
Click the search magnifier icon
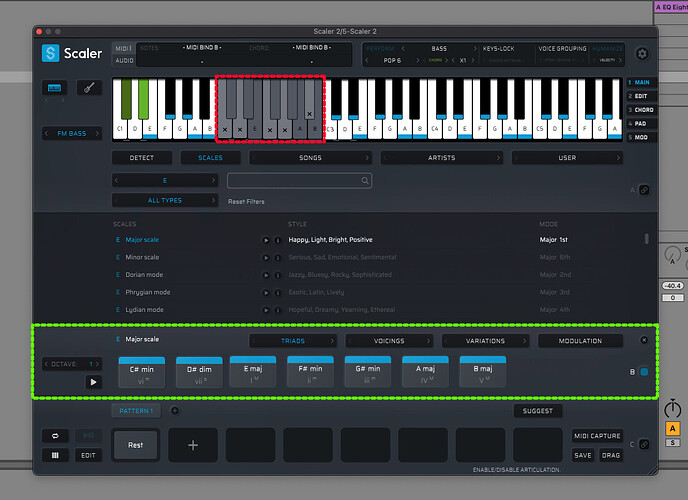point(365,181)
